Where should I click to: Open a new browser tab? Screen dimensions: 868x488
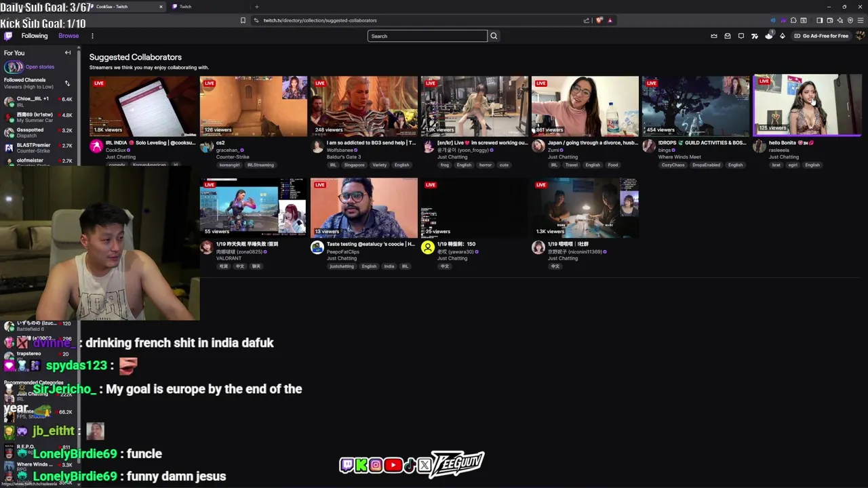pos(256,7)
